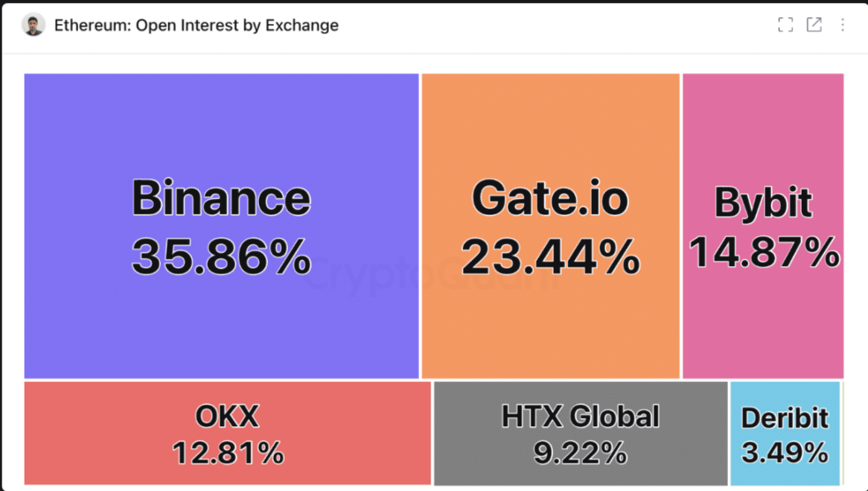Open the three-dot more options menu
Viewport: 868px width, 491px height.
[843, 25]
